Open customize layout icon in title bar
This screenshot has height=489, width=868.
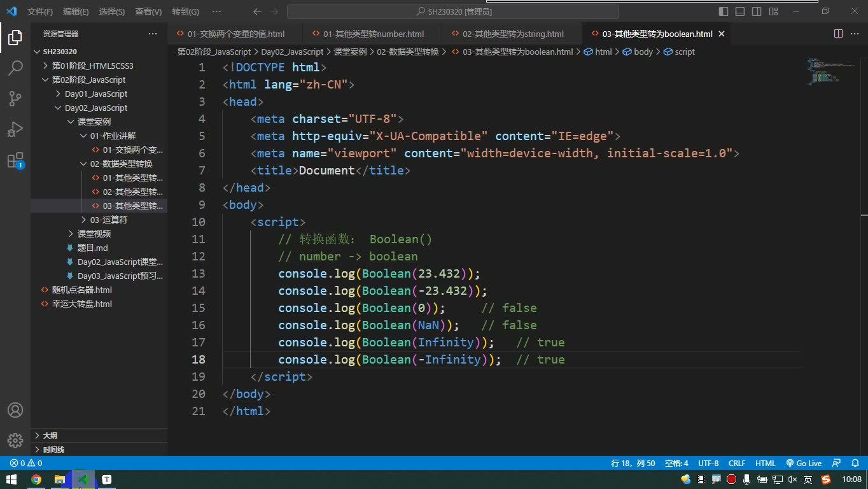773,11
